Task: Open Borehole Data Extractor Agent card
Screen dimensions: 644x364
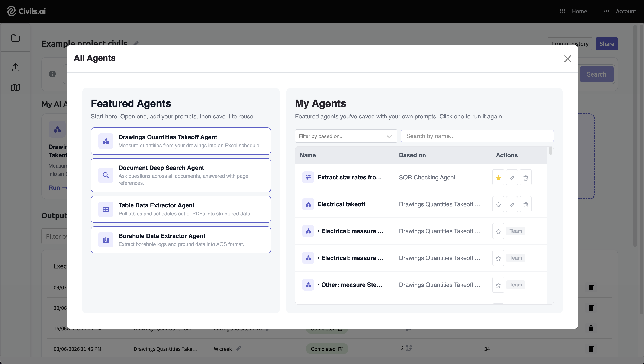Action: click(181, 240)
